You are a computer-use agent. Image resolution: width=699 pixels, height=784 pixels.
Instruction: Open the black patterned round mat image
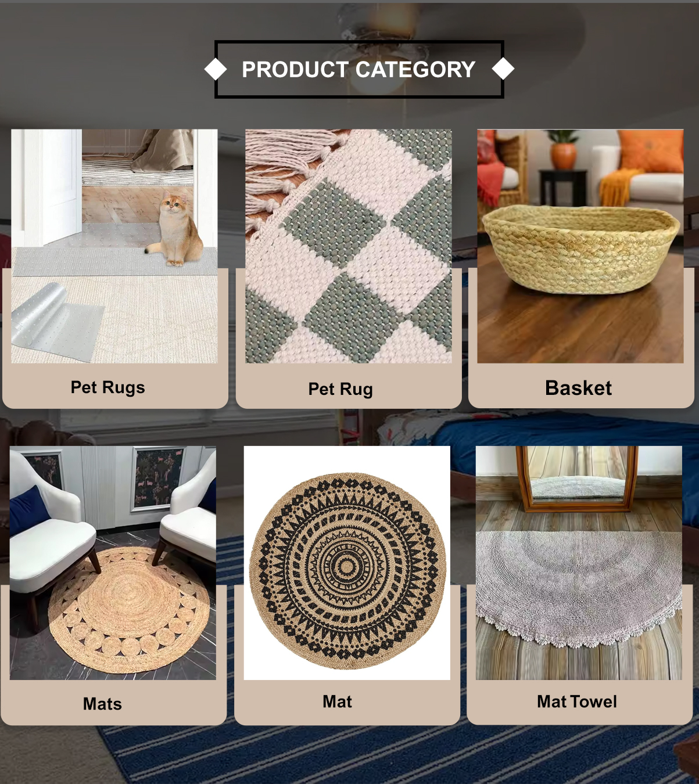coord(347,563)
